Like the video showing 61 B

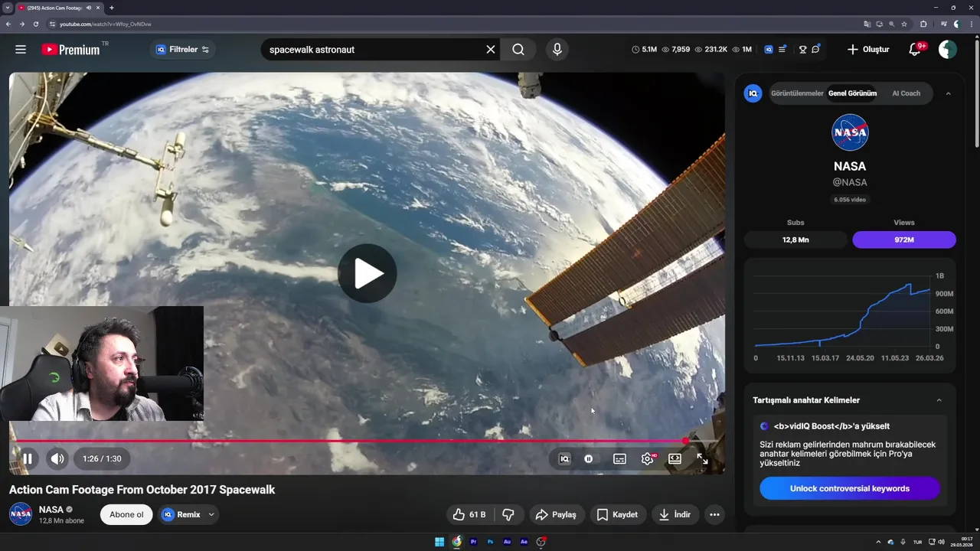click(469, 514)
